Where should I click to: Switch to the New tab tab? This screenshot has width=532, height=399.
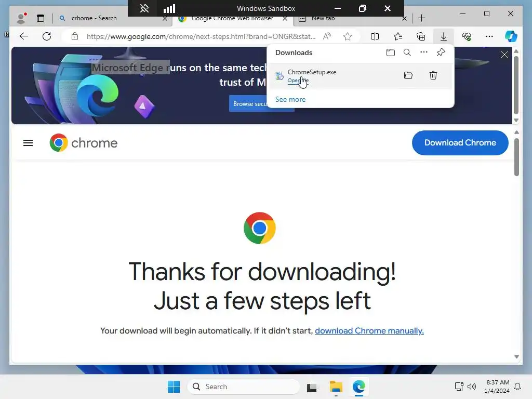coord(323,18)
